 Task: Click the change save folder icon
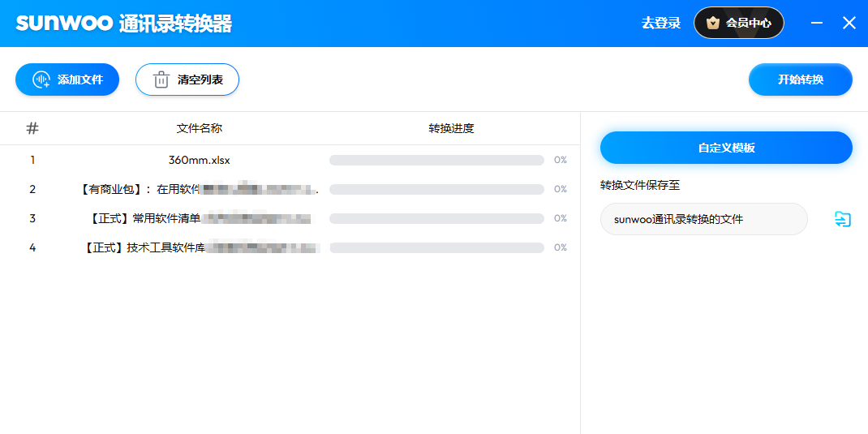coord(843,219)
